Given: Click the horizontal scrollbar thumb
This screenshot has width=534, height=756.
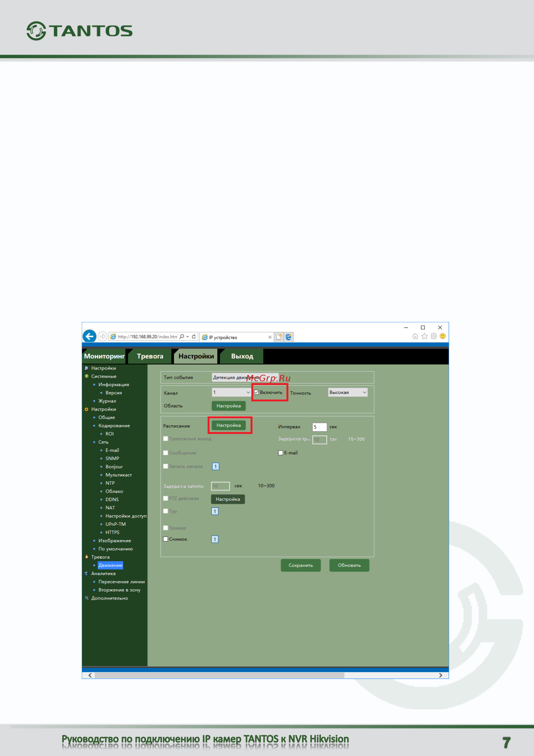Looking at the screenshot, I should pyautogui.click(x=219, y=675).
